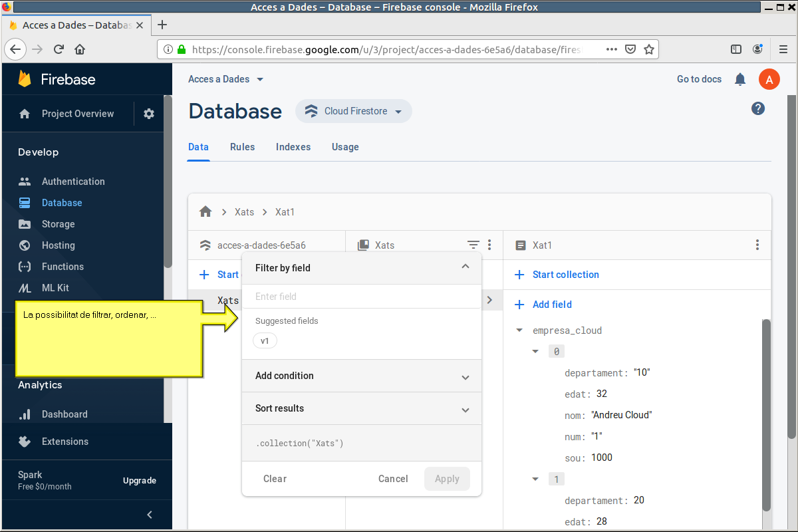798x532 pixels.
Task: Open project settings gear icon
Action: click(x=149, y=114)
